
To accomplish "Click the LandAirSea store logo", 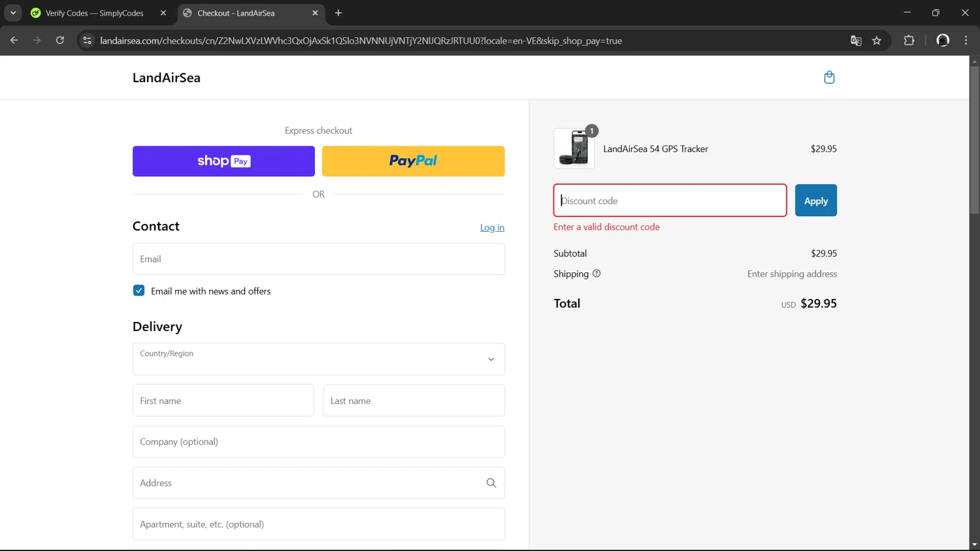I will (167, 78).
